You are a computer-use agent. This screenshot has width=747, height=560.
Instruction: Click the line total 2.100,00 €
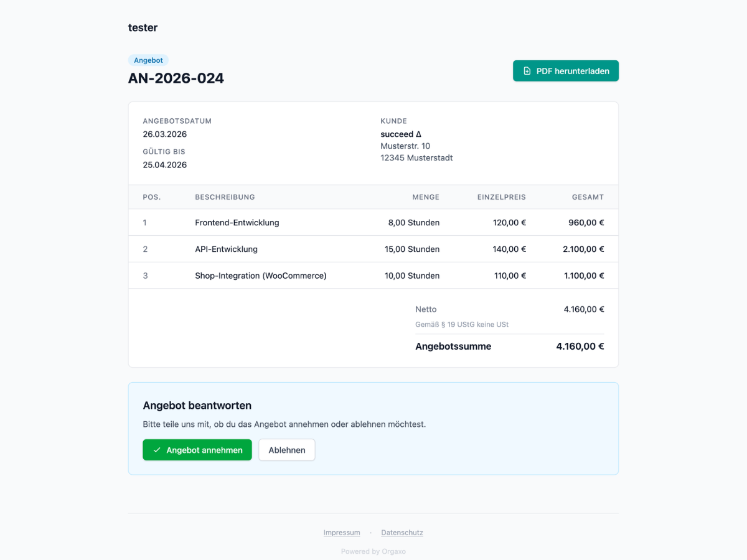click(x=583, y=250)
